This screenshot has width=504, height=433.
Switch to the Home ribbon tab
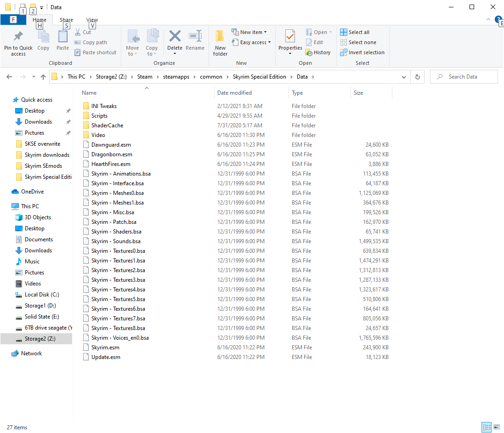(x=39, y=20)
